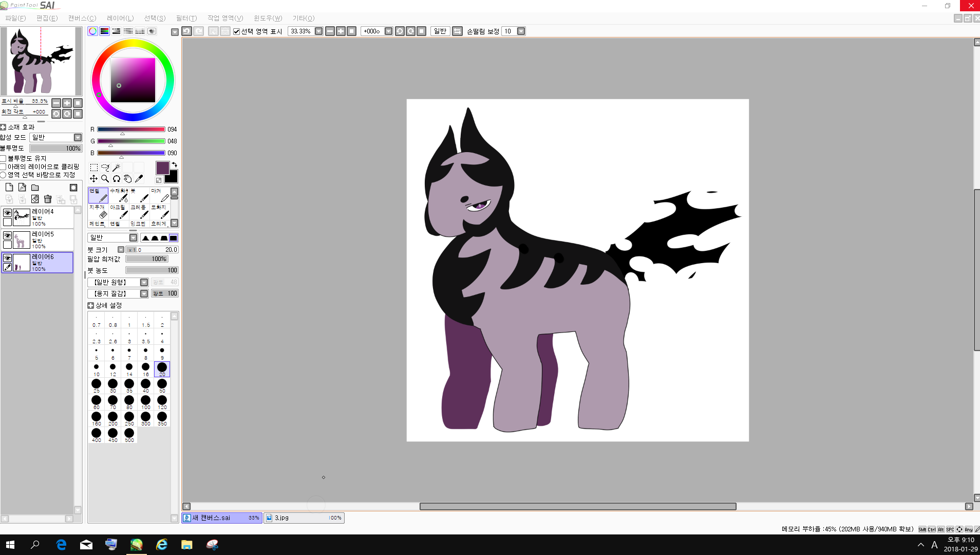The height and width of the screenshot is (555, 980).
Task: Open the 필터 menu
Action: pyautogui.click(x=186, y=18)
